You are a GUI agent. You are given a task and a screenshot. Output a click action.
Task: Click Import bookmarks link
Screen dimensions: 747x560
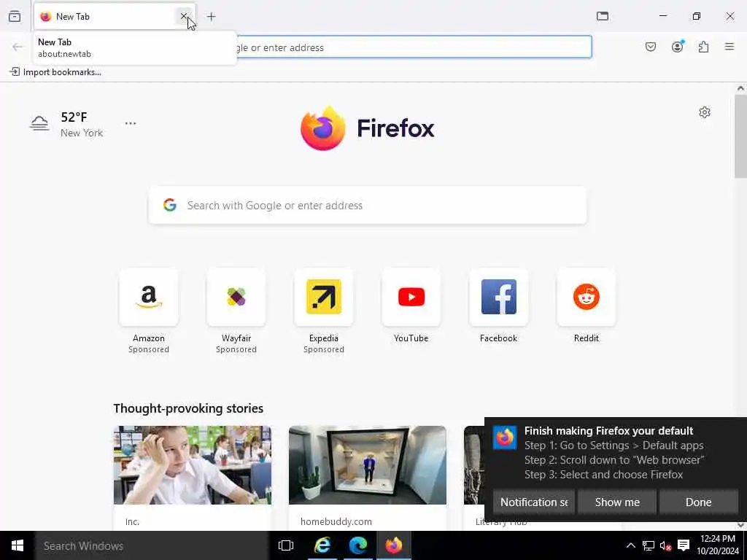tap(55, 72)
